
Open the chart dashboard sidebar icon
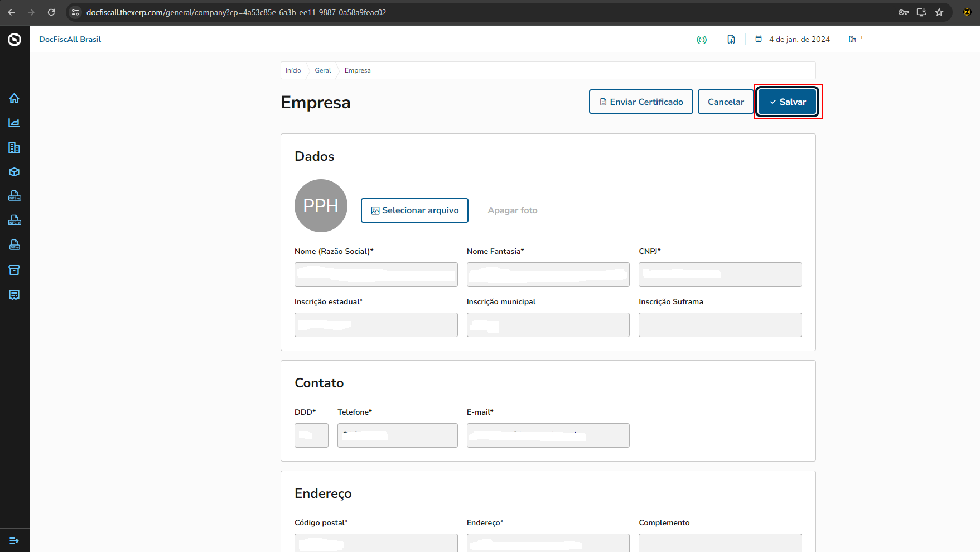(x=15, y=123)
